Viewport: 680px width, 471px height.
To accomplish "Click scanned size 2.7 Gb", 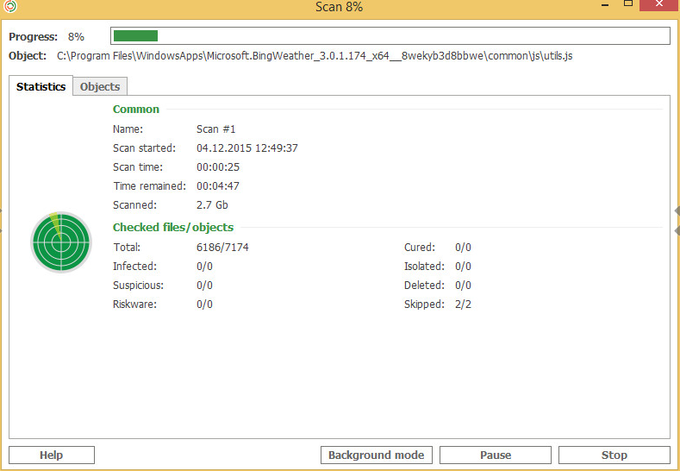I will click(x=212, y=205).
